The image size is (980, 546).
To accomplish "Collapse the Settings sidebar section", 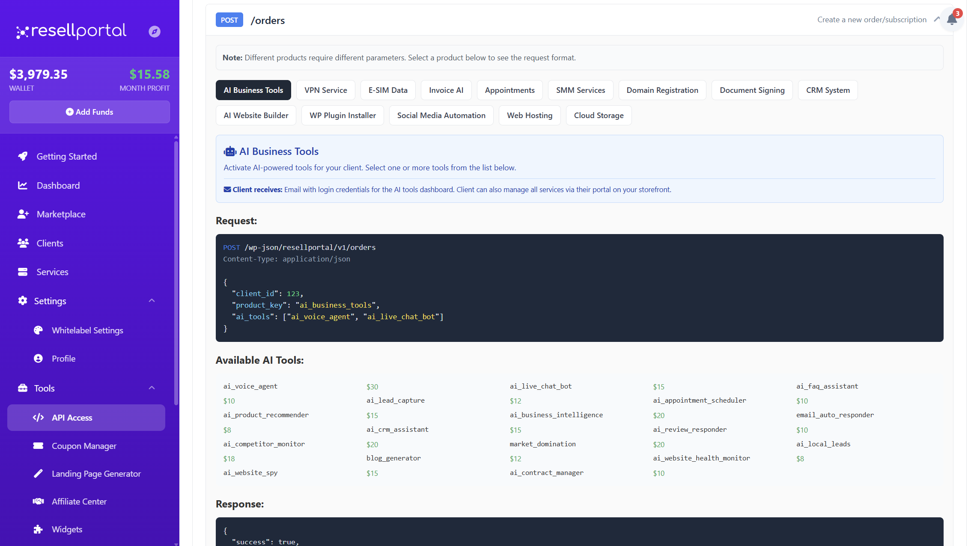I will point(152,301).
